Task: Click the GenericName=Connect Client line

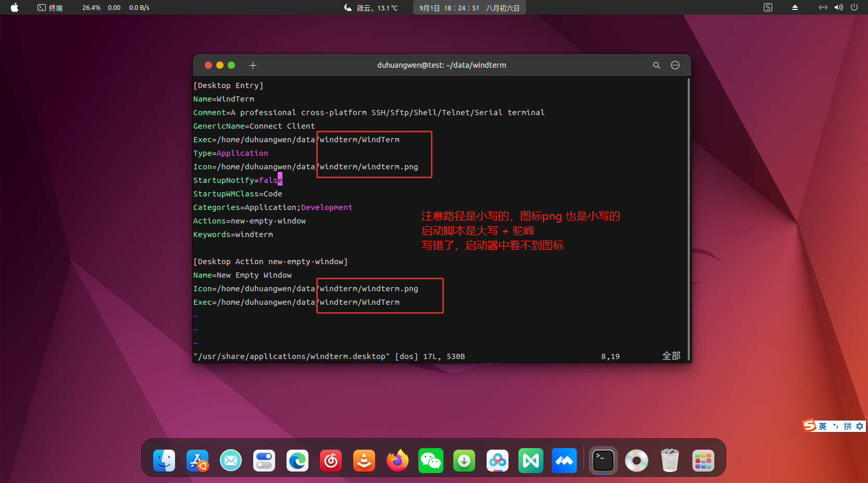Action: (x=254, y=126)
